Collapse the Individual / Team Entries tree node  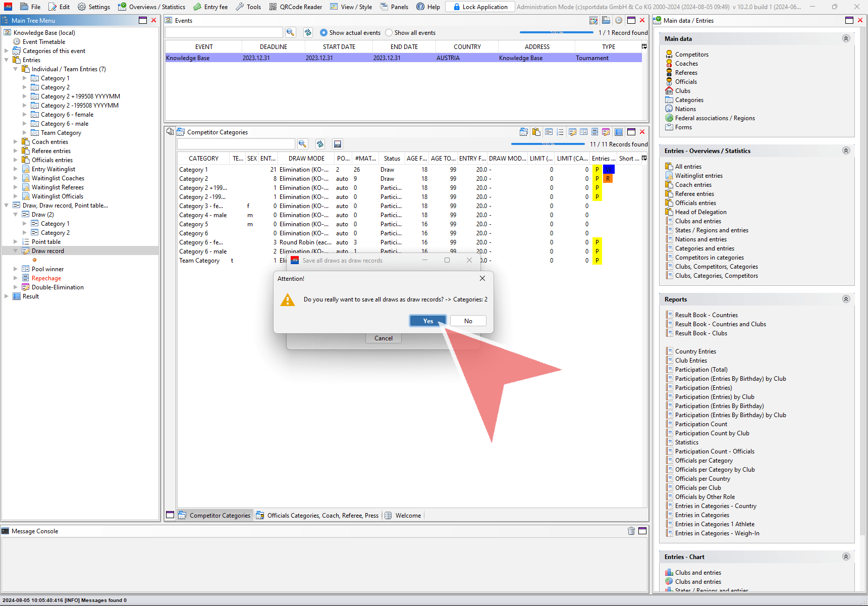16,69
